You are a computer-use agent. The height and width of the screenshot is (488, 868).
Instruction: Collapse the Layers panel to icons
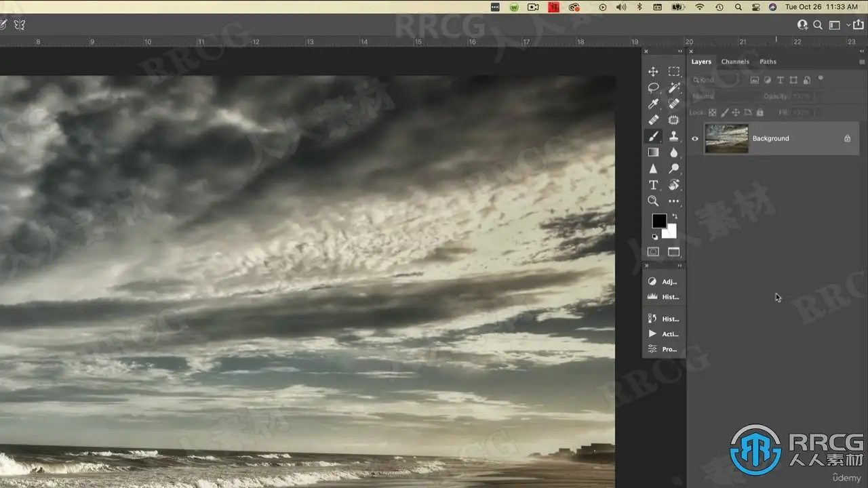[862, 52]
